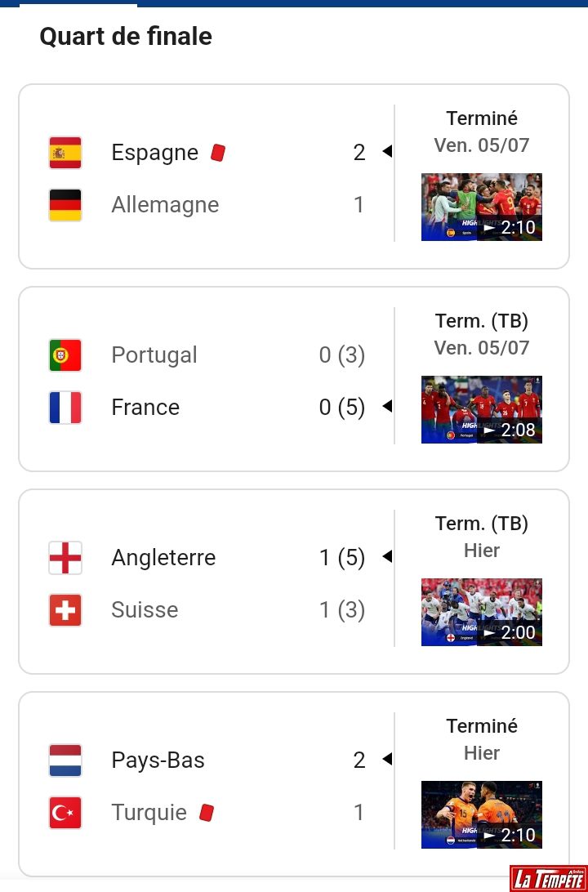Play the England vs Switzerland highlights video
Image resolution: width=588 pixels, height=892 pixels.
point(482,612)
